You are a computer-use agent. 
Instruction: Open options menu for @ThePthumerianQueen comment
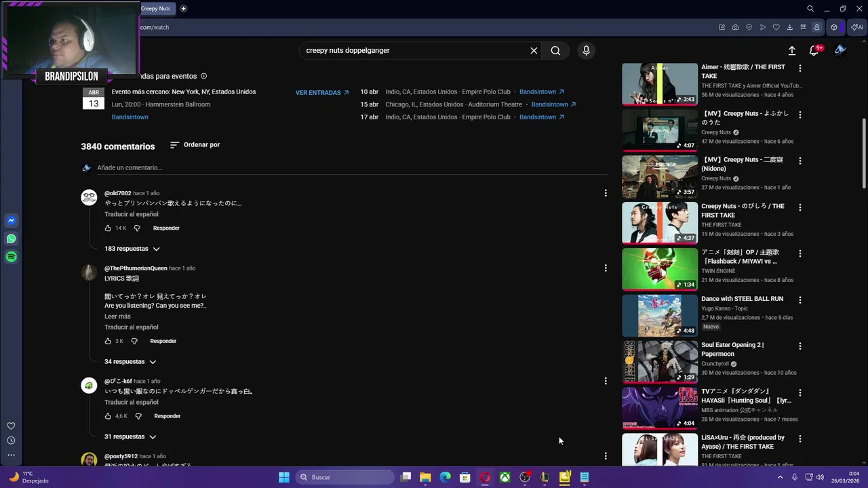tap(606, 268)
